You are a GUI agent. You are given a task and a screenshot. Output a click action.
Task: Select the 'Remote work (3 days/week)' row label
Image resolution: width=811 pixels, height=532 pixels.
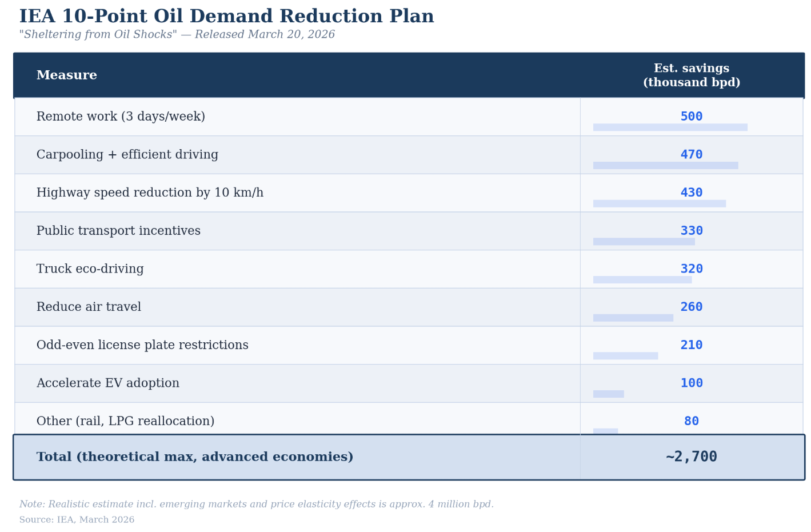pos(121,117)
